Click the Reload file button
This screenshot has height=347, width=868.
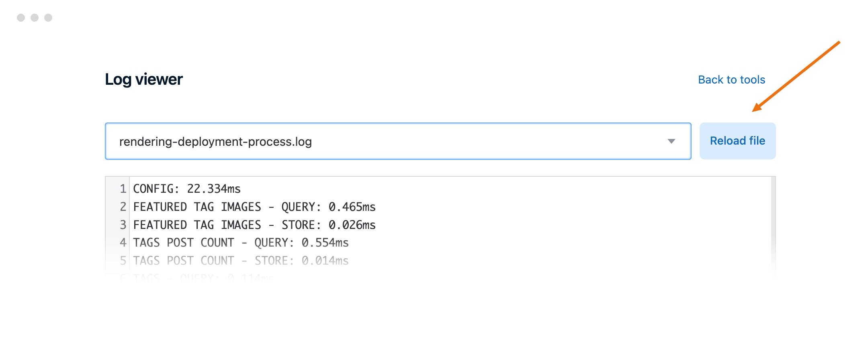[738, 141]
